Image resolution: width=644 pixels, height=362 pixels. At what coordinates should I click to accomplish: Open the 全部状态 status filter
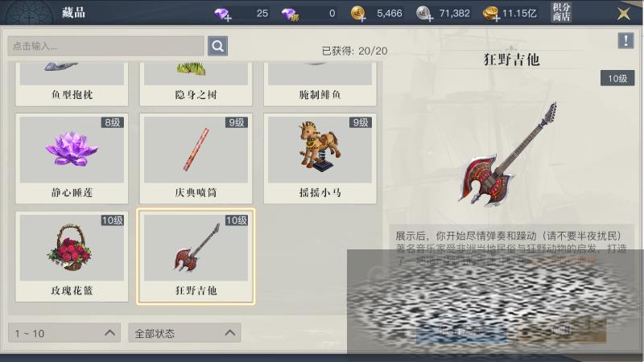point(184,333)
